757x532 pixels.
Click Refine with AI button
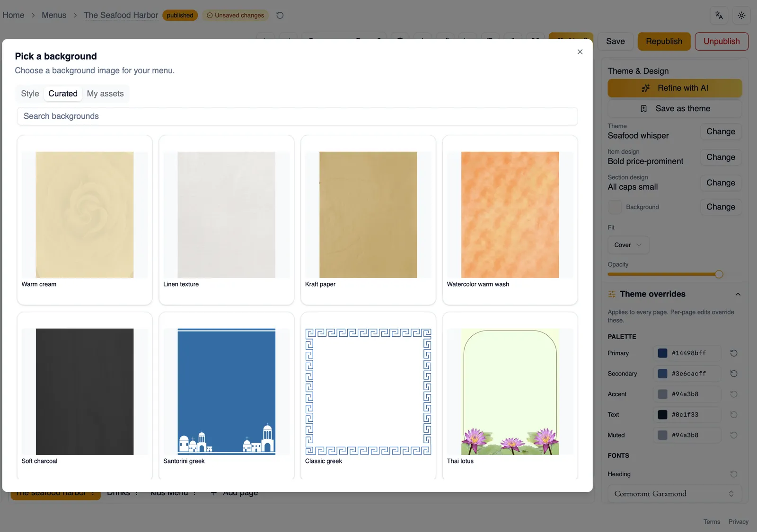coord(675,88)
